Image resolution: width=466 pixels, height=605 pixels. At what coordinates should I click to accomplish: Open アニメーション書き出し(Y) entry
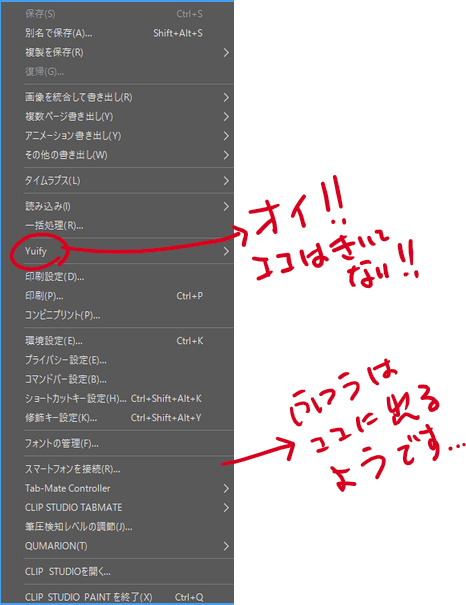pos(117,136)
